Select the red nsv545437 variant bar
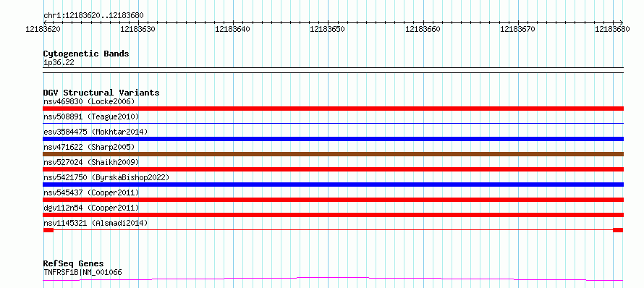The height and width of the screenshot is (288, 644). coord(333,200)
